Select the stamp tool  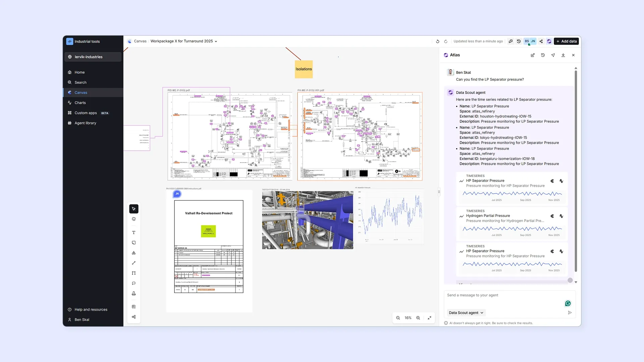click(133, 293)
